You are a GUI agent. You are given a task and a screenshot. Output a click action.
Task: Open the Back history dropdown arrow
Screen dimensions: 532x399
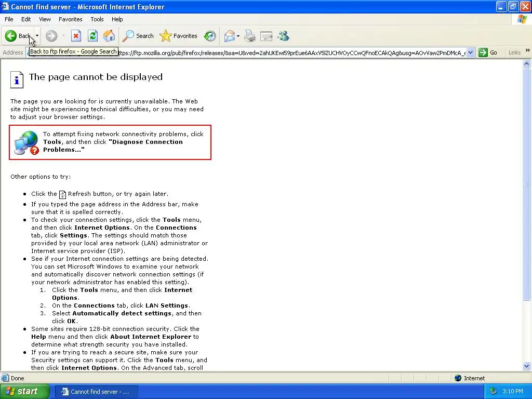point(37,36)
